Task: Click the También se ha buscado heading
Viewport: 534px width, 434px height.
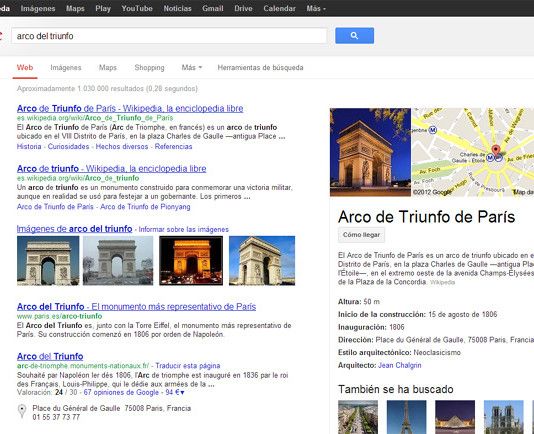Action: click(396, 389)
